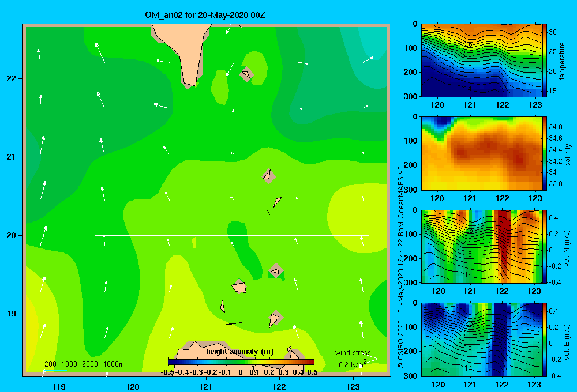Click latitude tick label 19 on the main map
577x392 pixels.
pos(12,314)
